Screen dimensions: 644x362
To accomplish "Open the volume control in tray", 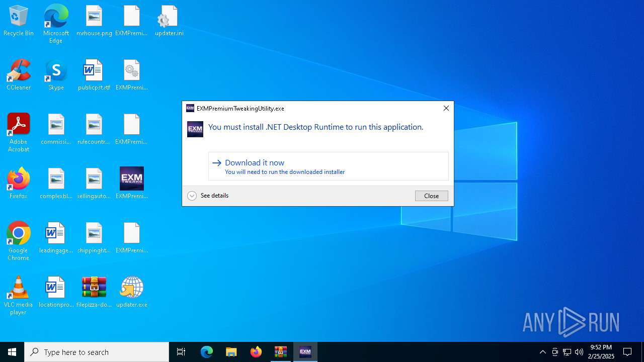I will pyautogui.click(x=579, y=352).
